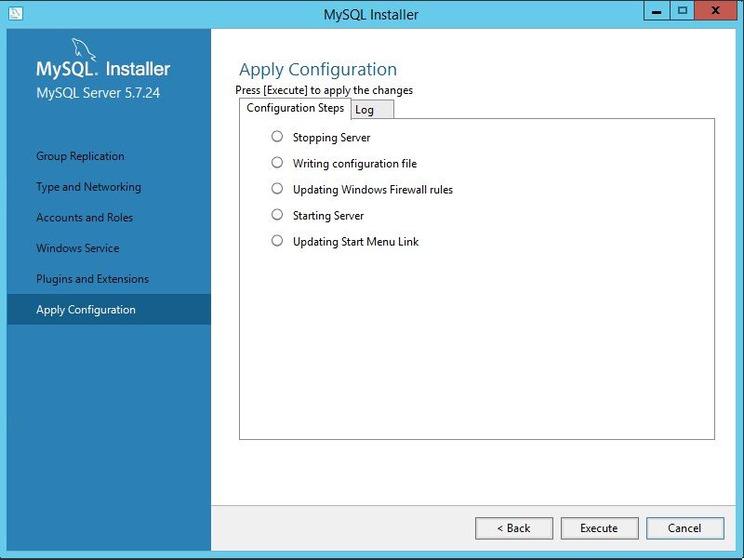Select the Stopping Server step indicator

point(277,137)
